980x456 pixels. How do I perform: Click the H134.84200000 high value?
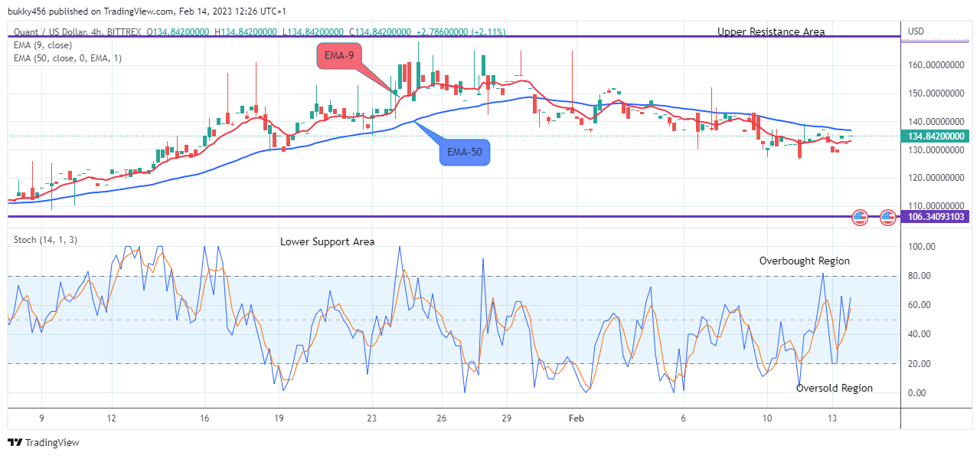point(247,31)
